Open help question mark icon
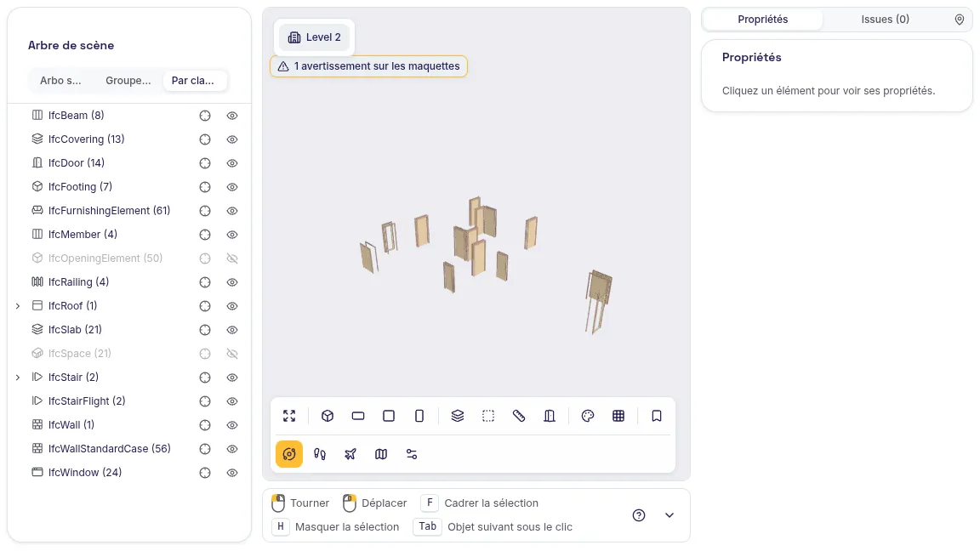 [639, 515]
